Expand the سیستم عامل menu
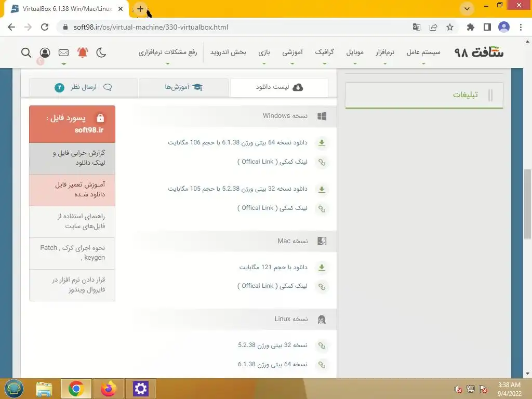The image size is (532, 399). [423, 52]
